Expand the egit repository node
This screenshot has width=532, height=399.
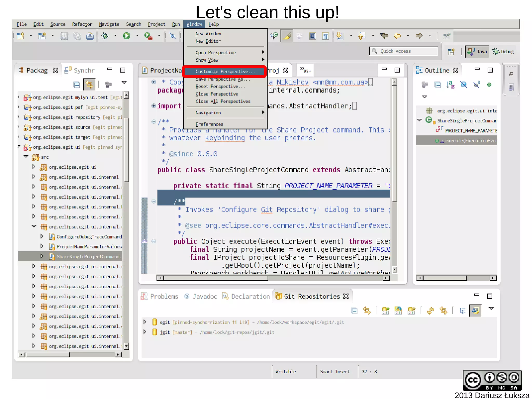point(145,322)
